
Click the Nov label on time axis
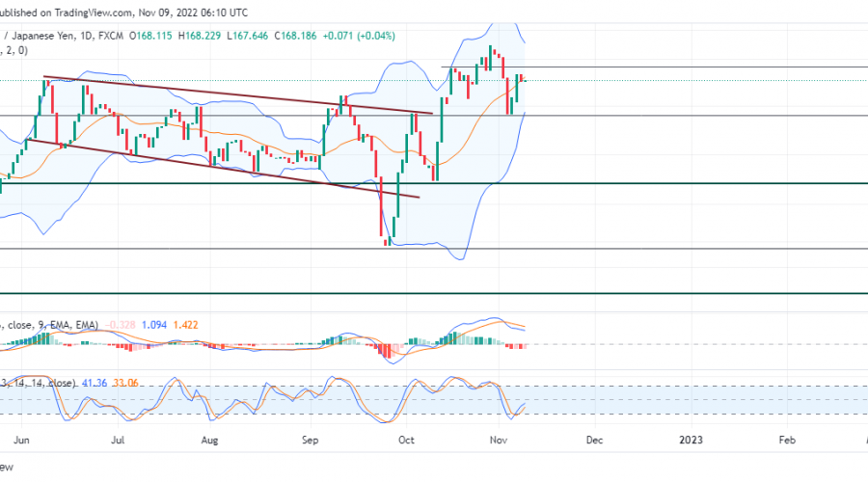[x=499, y=440]
